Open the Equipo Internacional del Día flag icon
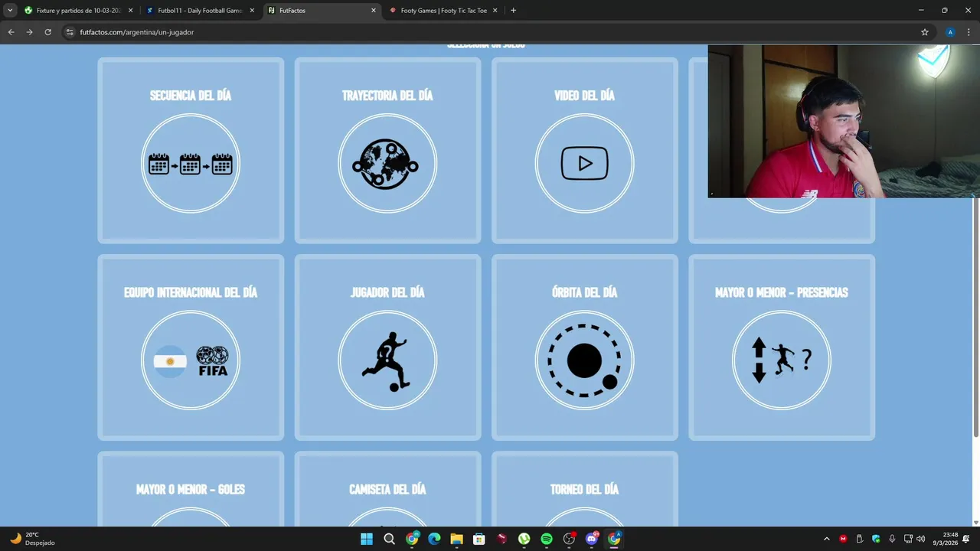This screenshot has height=551, width=980. (191, 360)
